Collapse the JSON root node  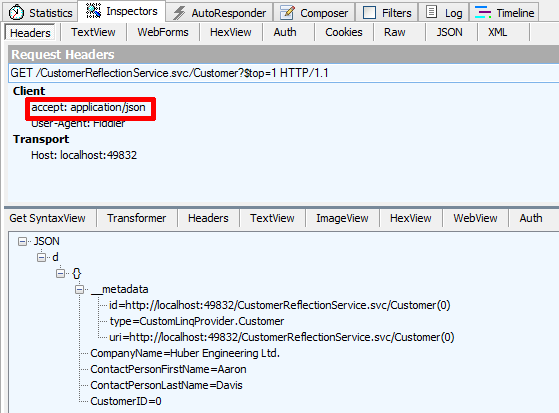pyautogui.click(x=22, y=241)
